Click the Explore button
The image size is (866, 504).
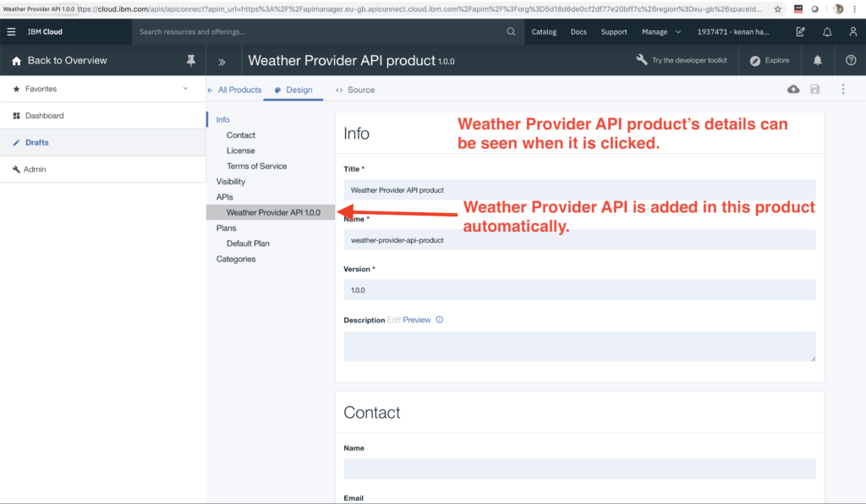pyautogui.click(x=770, y=60)
